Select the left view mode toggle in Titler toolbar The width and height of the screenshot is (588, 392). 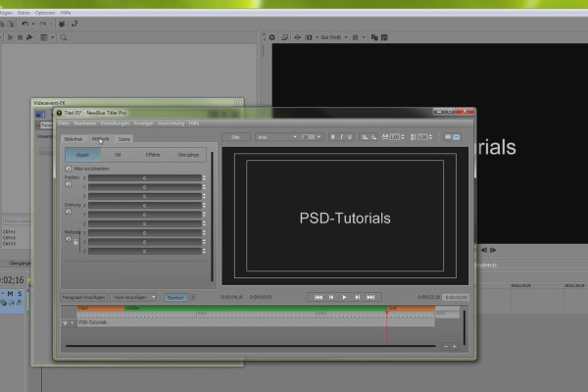coord(448,137)
